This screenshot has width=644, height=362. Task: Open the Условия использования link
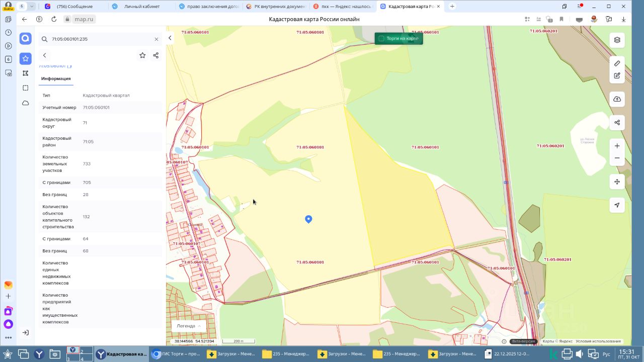598,341
